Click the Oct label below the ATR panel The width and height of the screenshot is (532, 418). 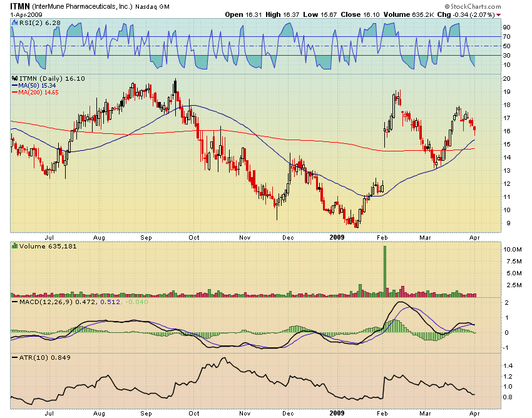[x=194, y=413]
